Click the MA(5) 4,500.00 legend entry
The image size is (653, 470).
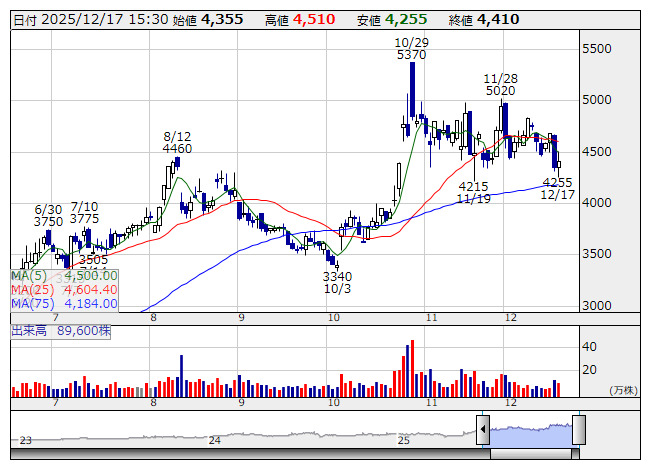pos(65,276)
